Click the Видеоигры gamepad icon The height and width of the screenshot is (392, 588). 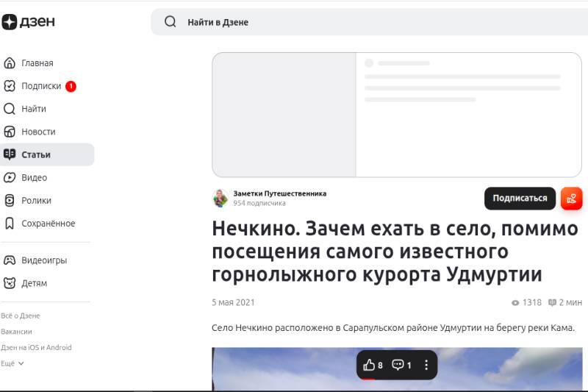[10, 260]
